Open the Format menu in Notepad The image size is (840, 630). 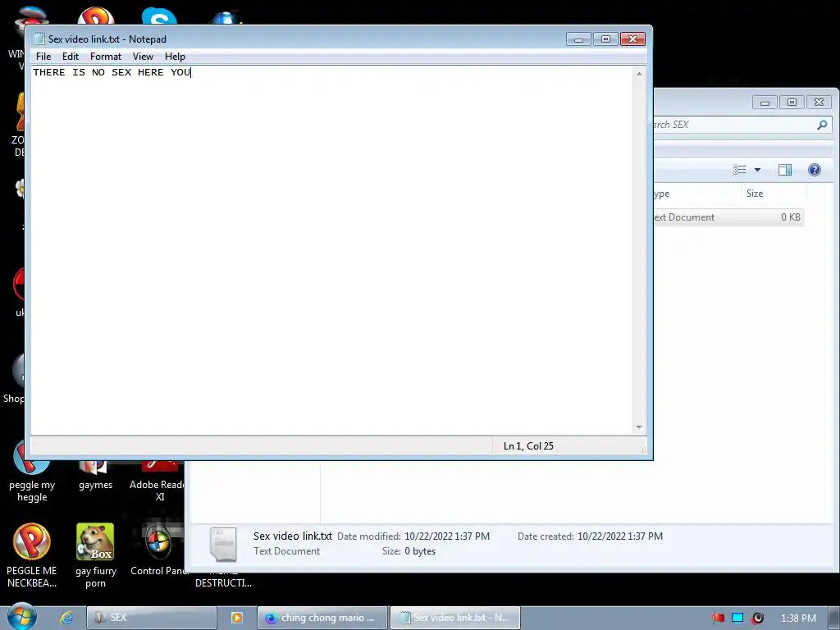coord(106,57)
